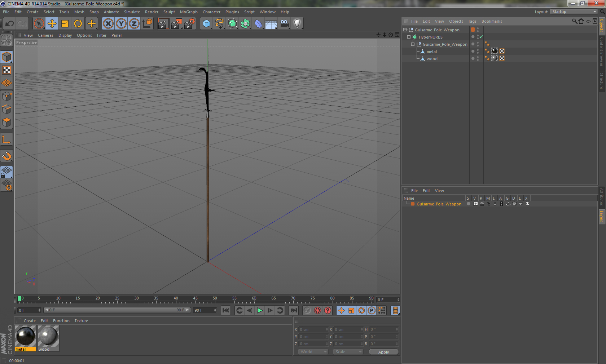Image resolution: width=606 pixels, height=364 pixels.
Task: Switch the coordinate system icon
Action: point(147,24)
